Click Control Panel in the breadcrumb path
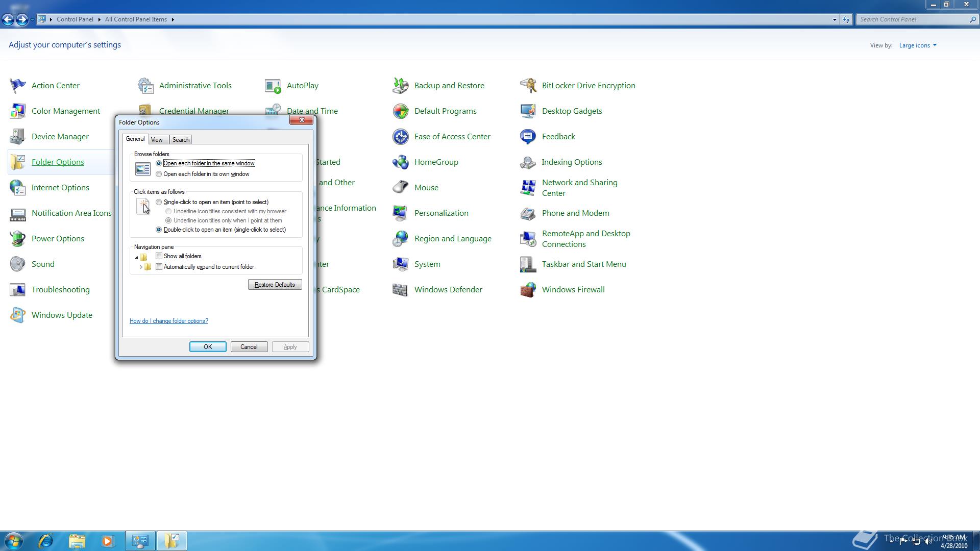Viewport: 980px width, 551px height. click(75, 19)
